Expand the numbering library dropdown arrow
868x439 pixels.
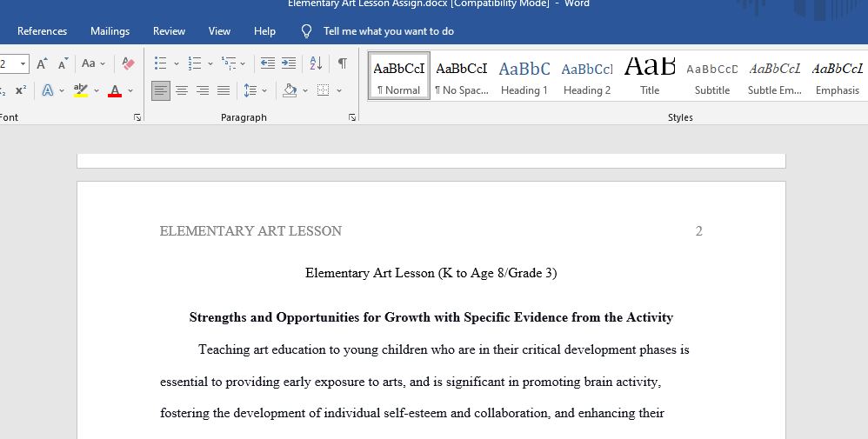[x=210, y=63]
